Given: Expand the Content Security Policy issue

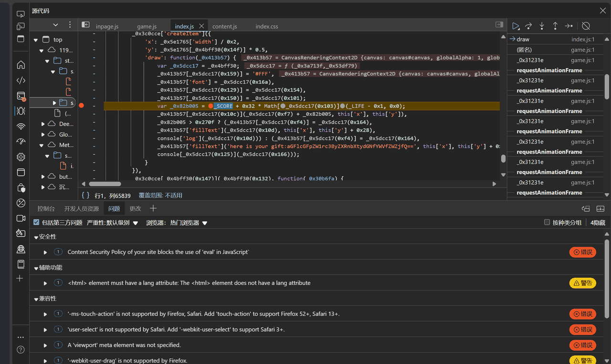Looking at the screenshot, I should [x=45, y=252].
